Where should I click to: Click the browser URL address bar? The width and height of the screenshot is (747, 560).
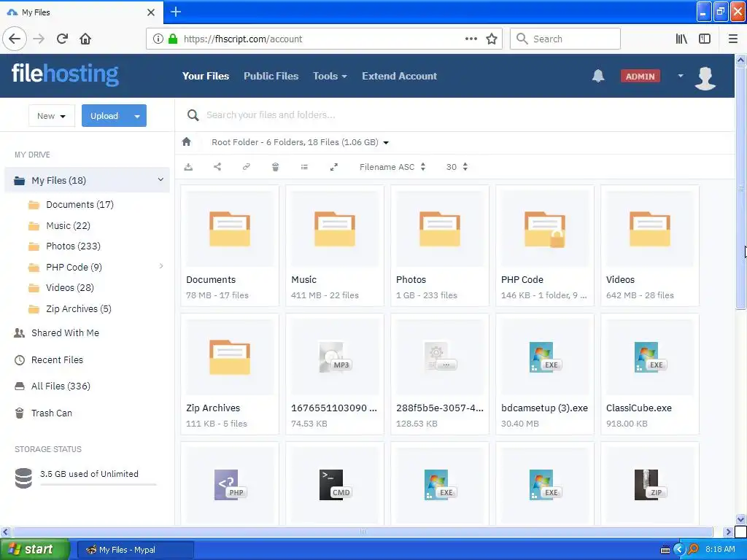click(x=324, y=39)
